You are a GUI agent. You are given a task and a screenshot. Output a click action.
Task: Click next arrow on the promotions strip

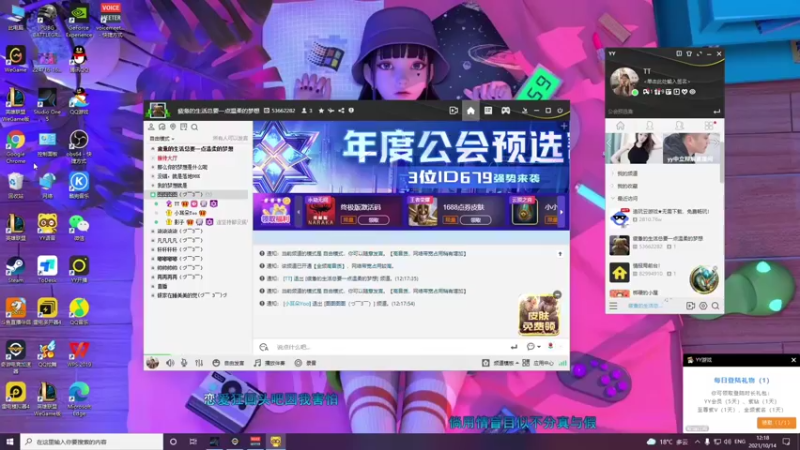coord(561,212)
